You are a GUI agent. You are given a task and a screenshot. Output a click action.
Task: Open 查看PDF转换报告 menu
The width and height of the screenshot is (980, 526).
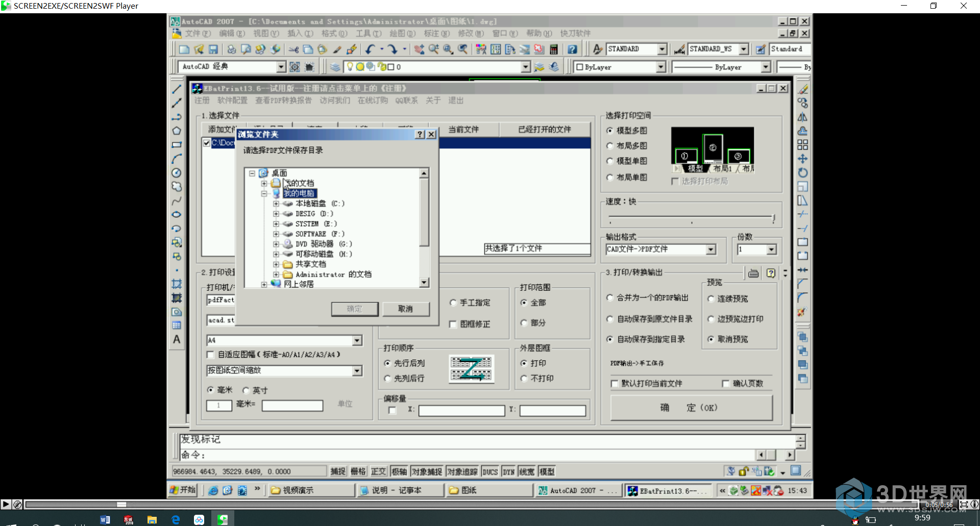click(x=283, y=101)
